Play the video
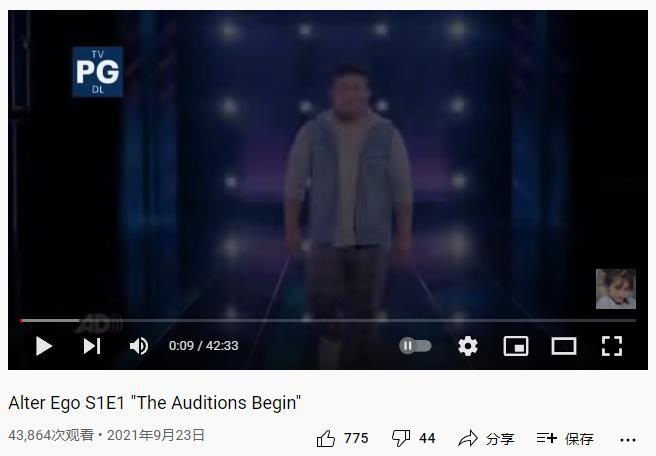Viewport: 656px width, 456px height. pos(44,346)
